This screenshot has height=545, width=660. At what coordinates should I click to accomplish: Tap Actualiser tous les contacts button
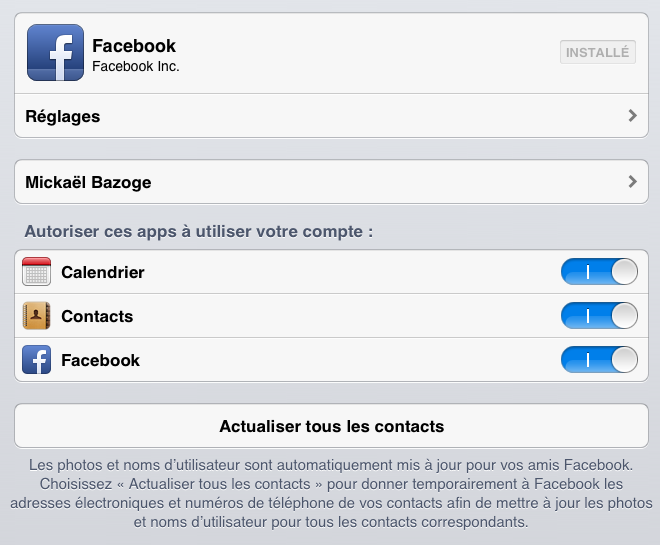(x=331, y=426)
